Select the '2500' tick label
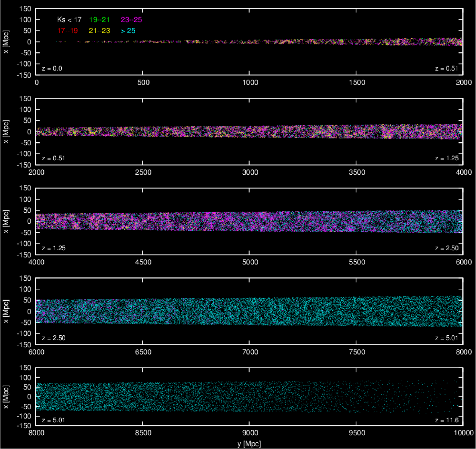The width and height of the screenshot is (476, 449). pyautogui.click(x=143, y=172)
